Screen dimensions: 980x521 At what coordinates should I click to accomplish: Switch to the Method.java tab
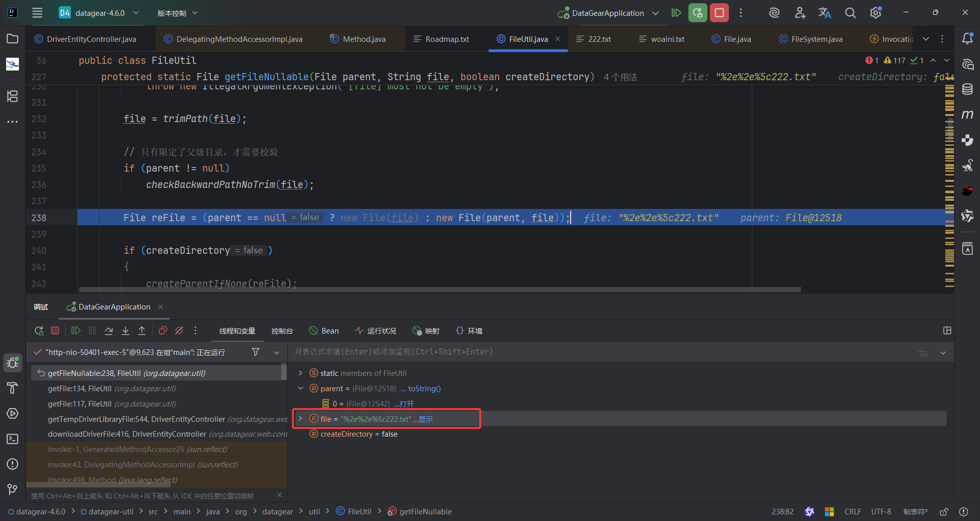pos(358,39)
